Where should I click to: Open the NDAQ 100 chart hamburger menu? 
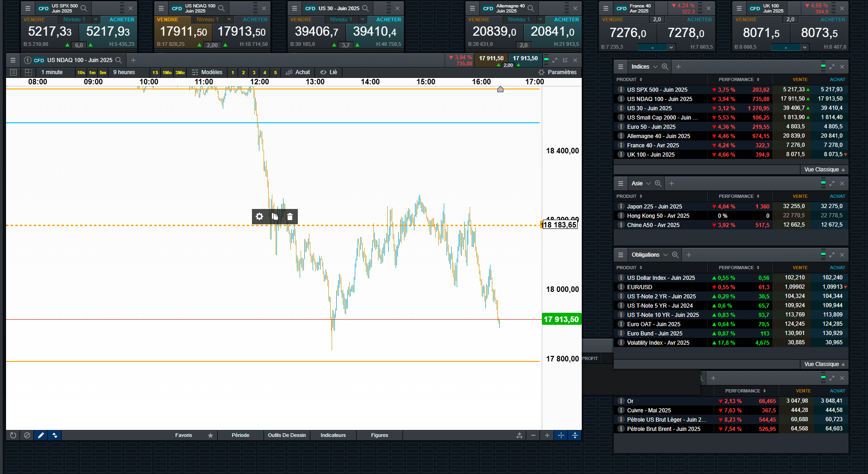click(13, 60)
